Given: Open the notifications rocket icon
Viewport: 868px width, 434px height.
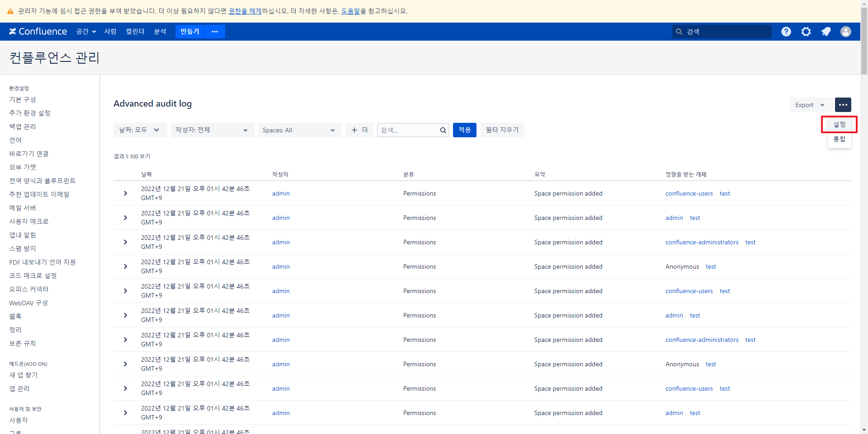Looking at the screenshot, I should point(826,32).
